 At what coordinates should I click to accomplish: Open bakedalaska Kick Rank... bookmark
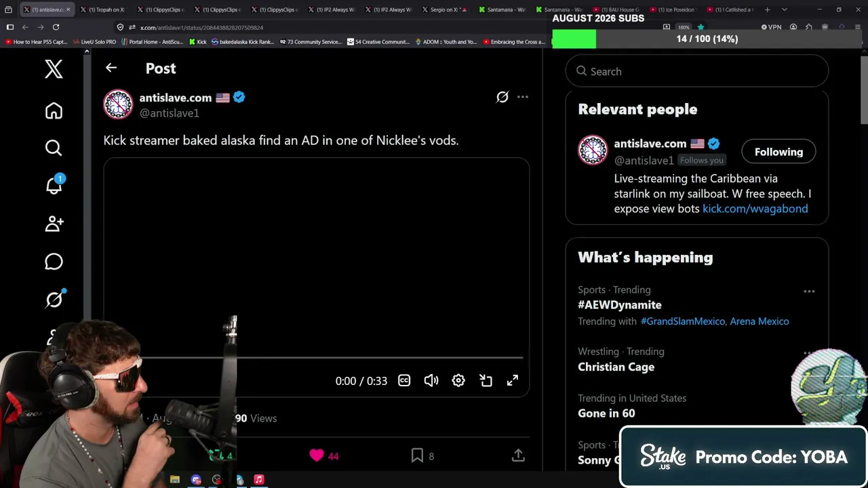tap(243, 42)
